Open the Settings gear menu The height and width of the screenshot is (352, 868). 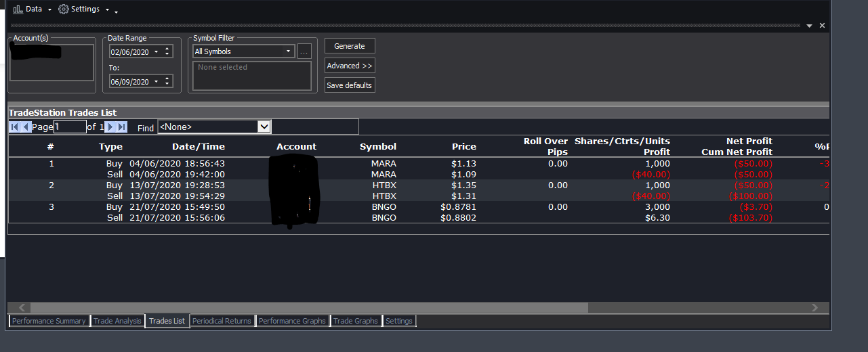(x=64, y=9)
